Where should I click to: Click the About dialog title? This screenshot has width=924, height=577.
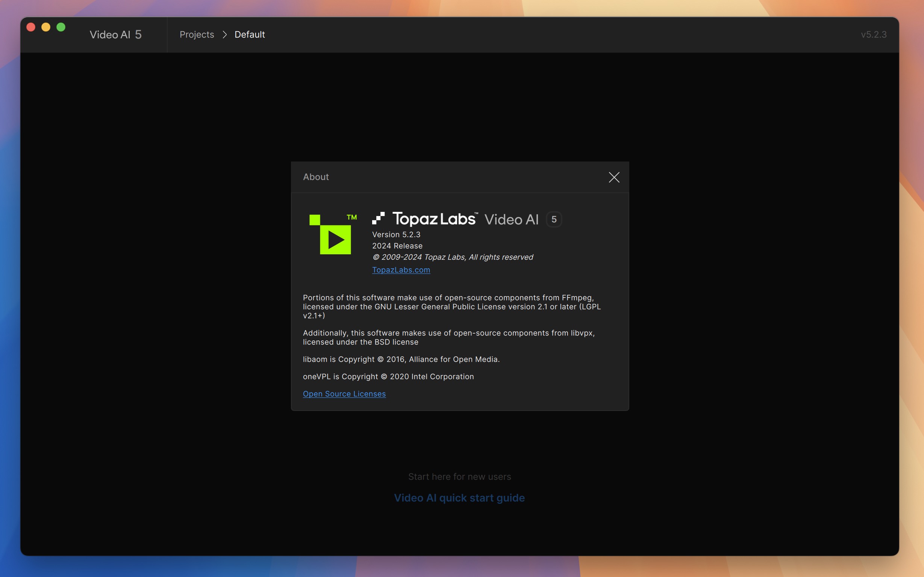click(316, 177)
